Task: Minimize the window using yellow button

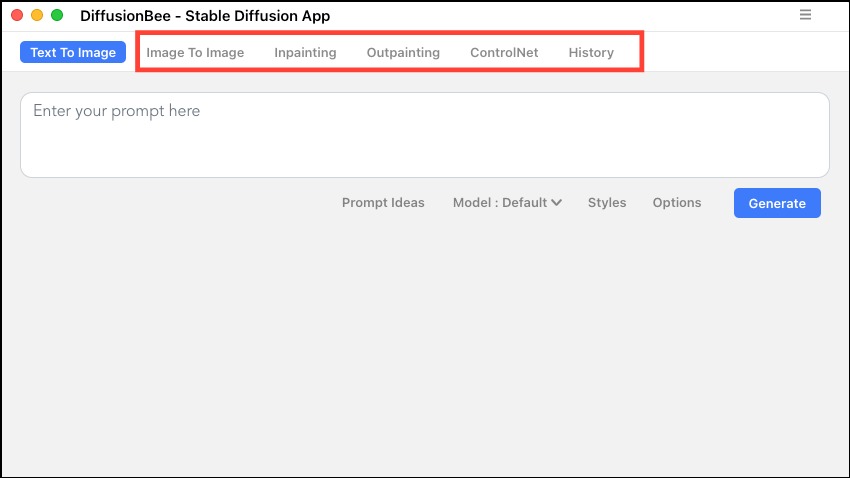Action: [x=37, y=15]
